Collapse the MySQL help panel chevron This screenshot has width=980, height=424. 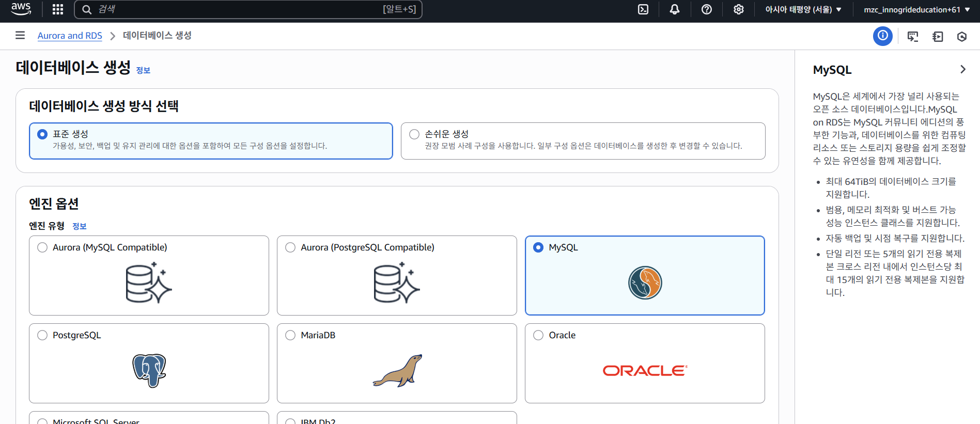(963, 69)
